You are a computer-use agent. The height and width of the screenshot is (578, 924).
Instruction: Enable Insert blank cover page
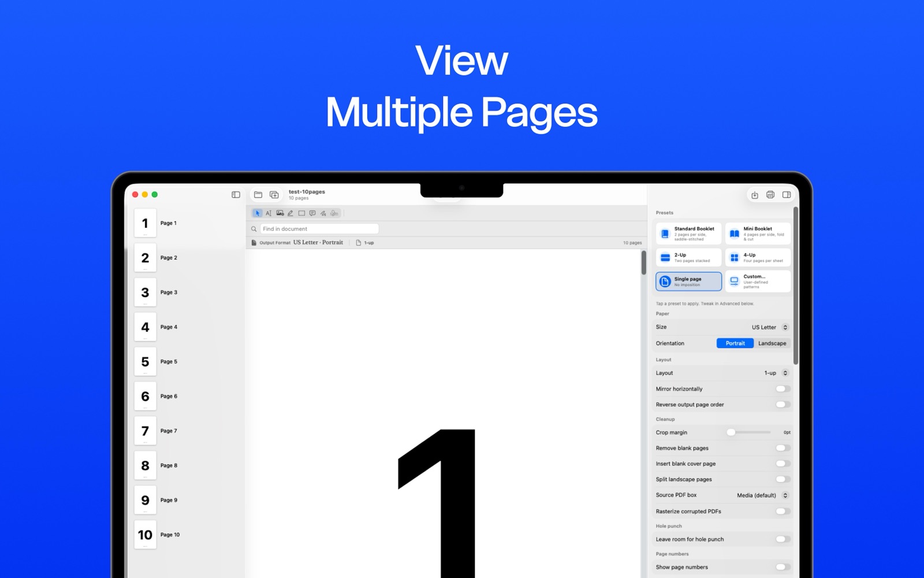(783, 464)
